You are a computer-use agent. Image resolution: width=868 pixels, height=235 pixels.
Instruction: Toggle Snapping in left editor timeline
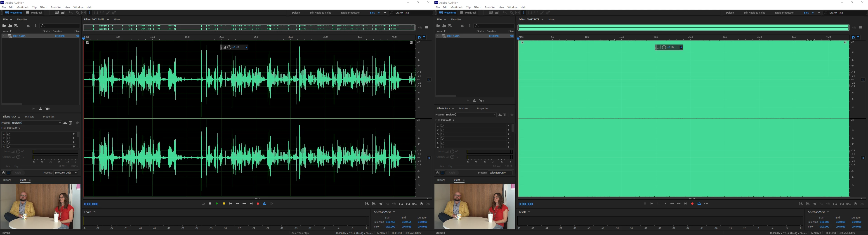(x=419, y=37)
